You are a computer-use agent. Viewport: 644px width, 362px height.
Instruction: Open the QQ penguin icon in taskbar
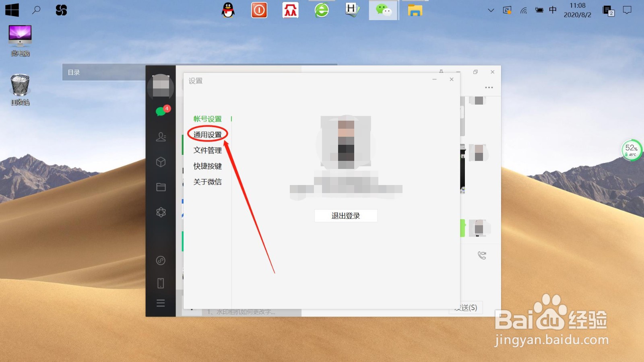(228, 10)
